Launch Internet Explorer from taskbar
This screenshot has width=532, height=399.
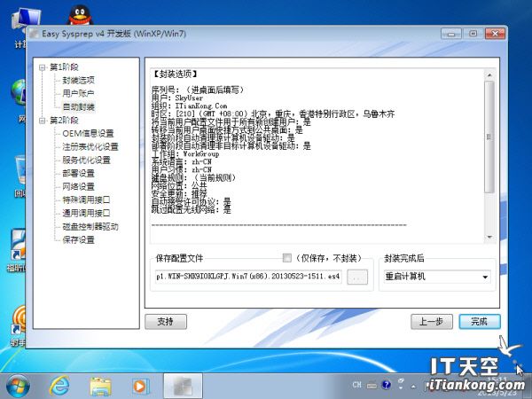[59, 386]
